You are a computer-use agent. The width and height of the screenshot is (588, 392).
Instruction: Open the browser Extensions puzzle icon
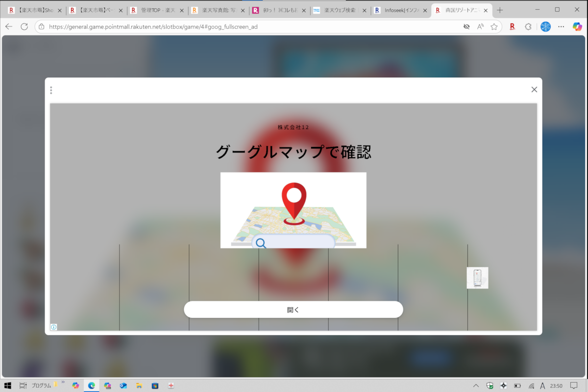(x=528, y=26)
